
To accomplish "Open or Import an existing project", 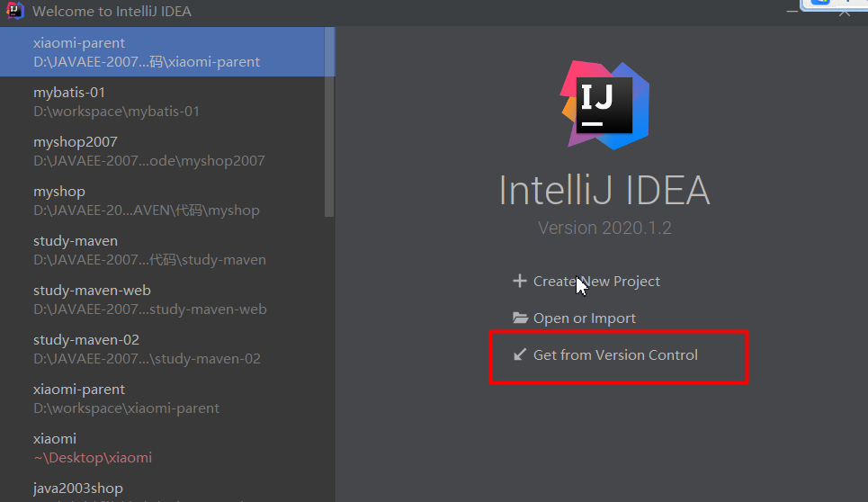I will tap(584, 318).
